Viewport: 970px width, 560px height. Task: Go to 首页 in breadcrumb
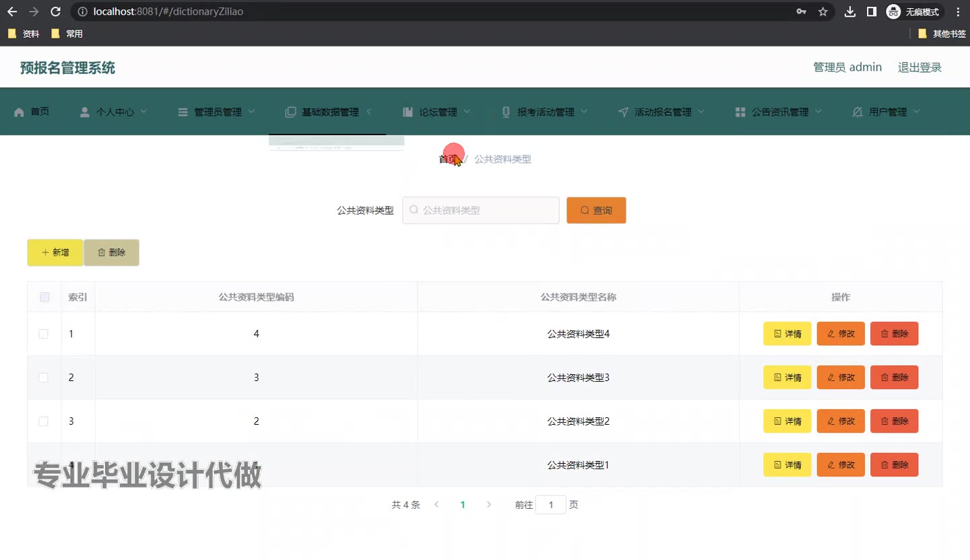[447, 160]
